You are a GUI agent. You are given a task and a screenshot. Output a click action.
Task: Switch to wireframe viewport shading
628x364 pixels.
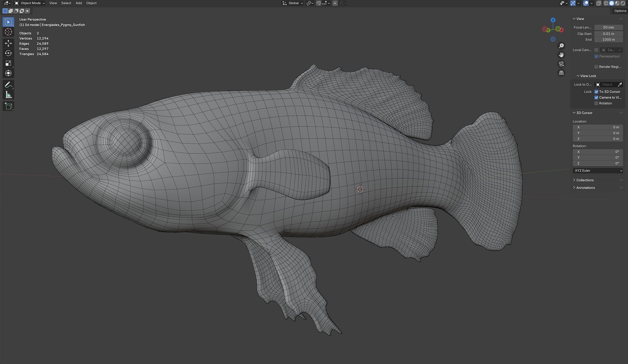606,3
